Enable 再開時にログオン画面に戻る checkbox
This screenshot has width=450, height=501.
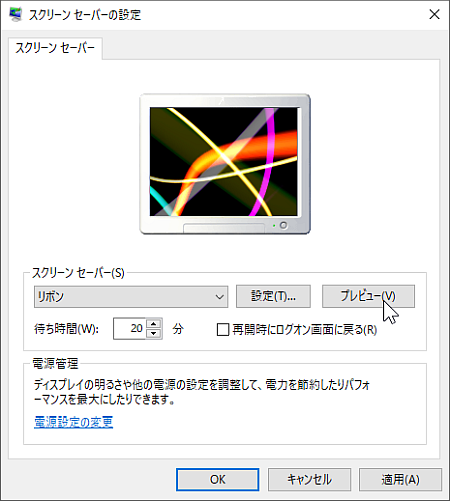[223, 330]
